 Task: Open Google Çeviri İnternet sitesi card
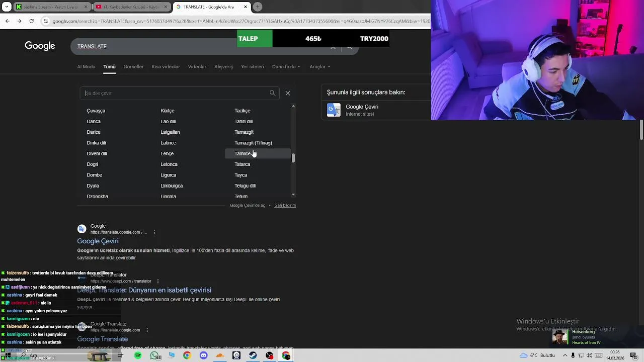tap(375, 110)
